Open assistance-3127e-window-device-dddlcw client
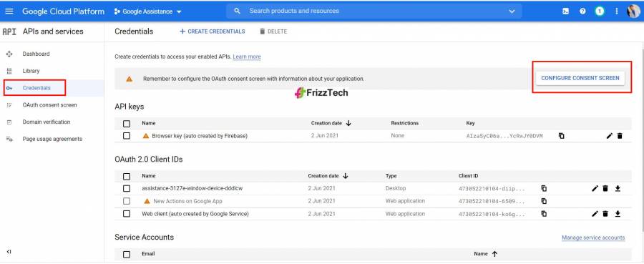 (x=192, y=188)
